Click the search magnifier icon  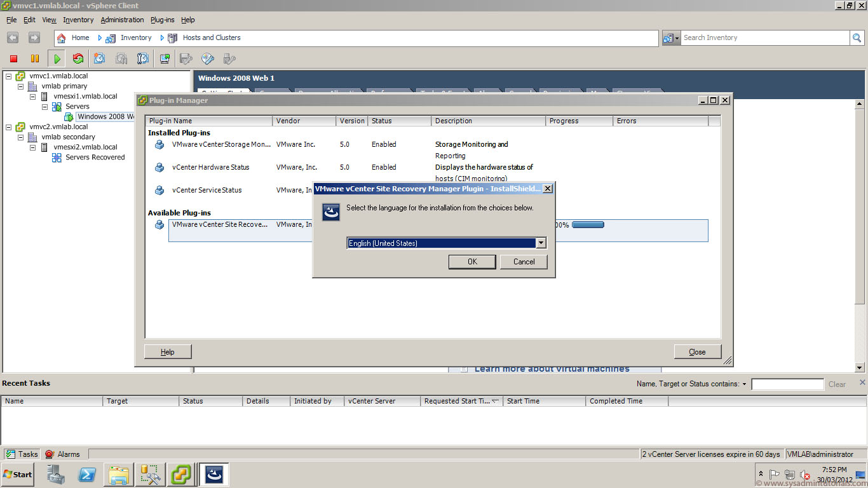point(857,38)
